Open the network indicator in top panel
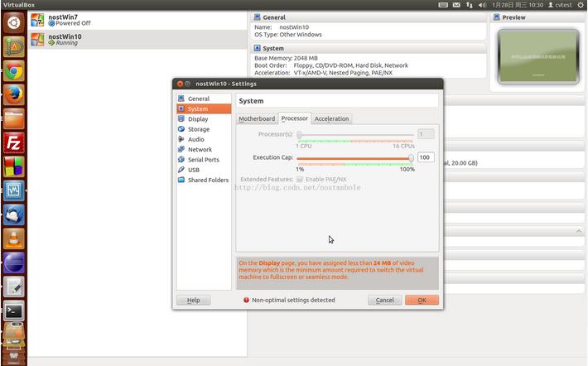 [470, 5]
